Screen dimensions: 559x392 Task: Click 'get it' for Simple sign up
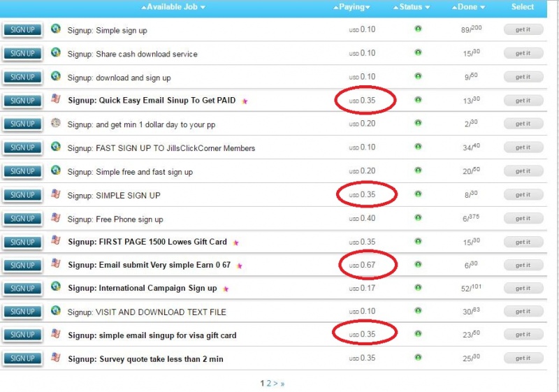click(523, 29)
